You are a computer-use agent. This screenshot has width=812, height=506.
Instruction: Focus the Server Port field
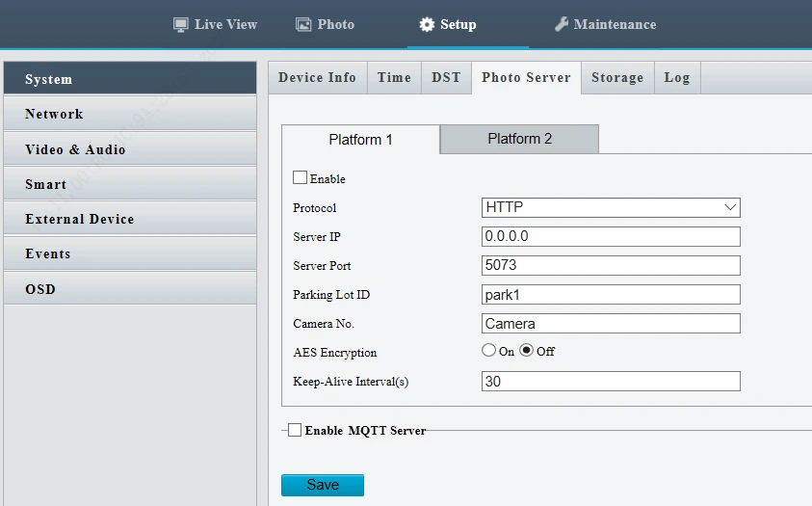coord(611,266)
